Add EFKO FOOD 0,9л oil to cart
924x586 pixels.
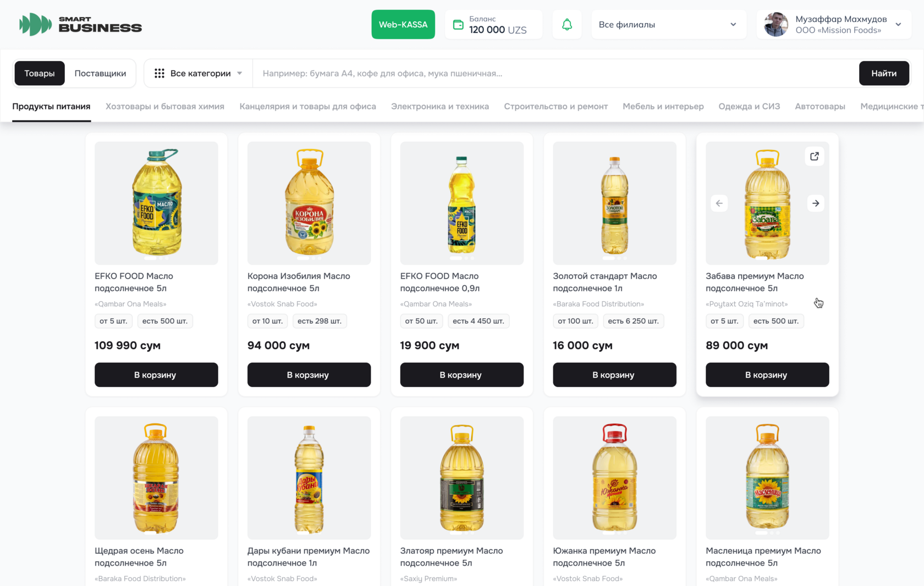pyautogui.click(x=462, y=374)
